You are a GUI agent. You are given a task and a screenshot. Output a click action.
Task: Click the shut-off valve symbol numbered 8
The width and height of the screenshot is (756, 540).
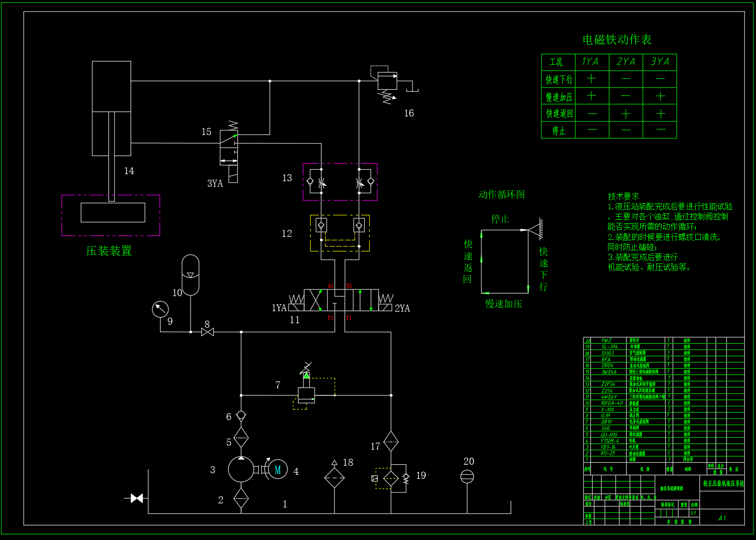207,332
